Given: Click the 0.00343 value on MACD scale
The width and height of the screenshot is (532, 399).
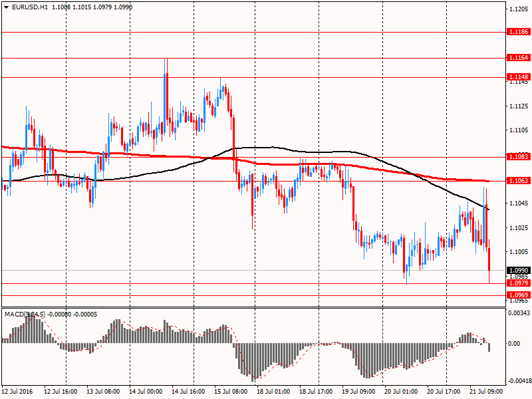Looking at the screenshot, I should tap(518, 313).
